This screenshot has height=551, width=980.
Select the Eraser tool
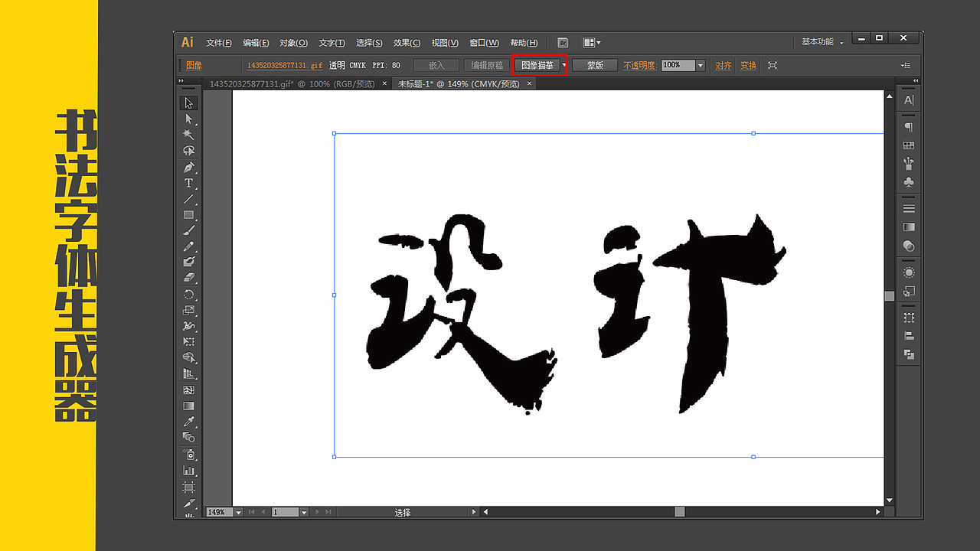[189, 278]
